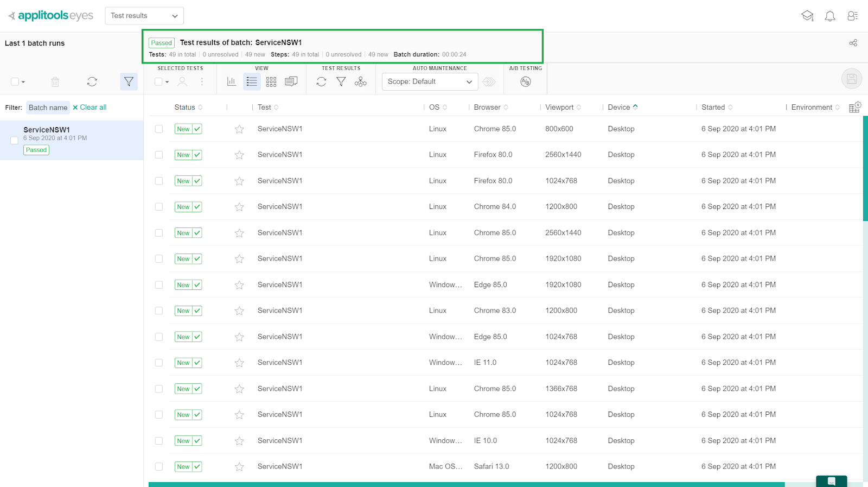Click the Batch name filter tag
This screenshot has width=868, height=487.
pyautogui.click(x=48, y=107)
